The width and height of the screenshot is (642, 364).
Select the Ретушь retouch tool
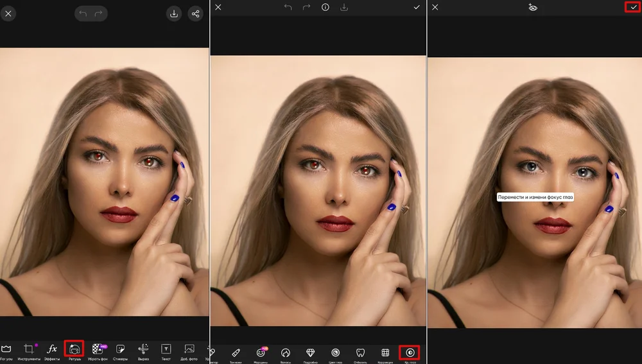click(74, 351)
